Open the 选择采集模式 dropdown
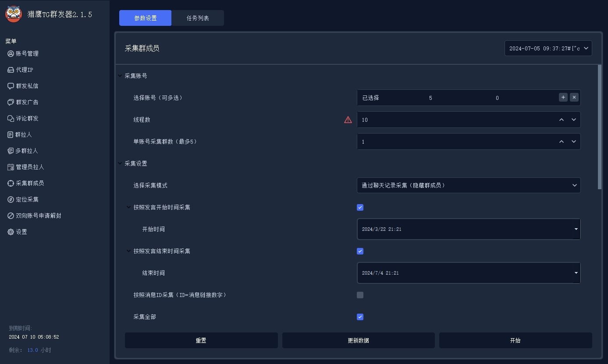The image size is (608, 364). pyautogui.click(x=469, y=185)
